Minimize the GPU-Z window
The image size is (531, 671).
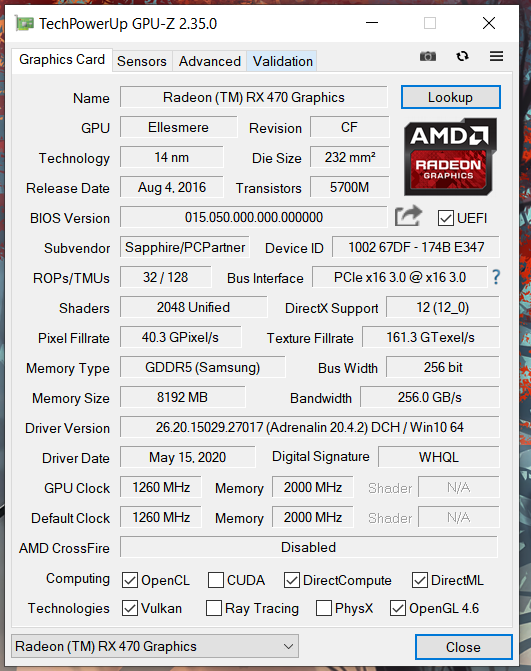(372, 23)
